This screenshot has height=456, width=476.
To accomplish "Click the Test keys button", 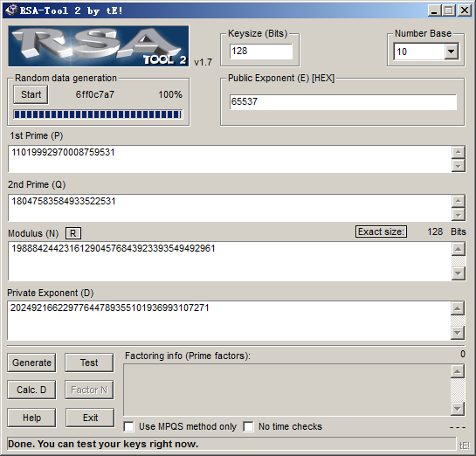I will click(89, 363).
